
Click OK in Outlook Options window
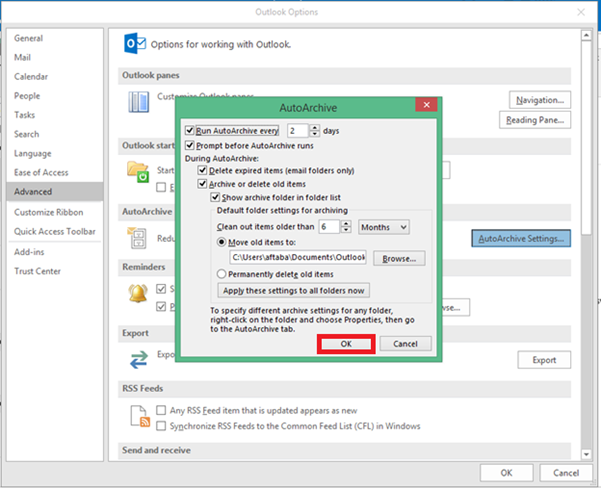pos(506,473)
